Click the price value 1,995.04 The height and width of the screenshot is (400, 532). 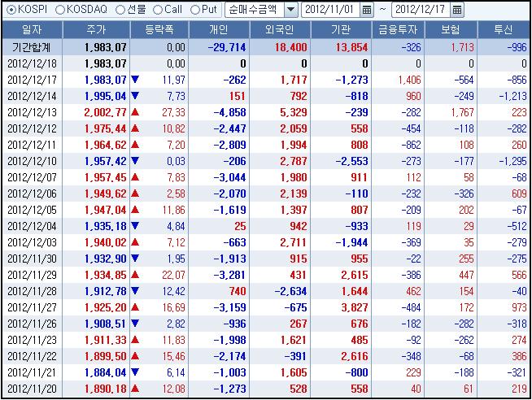(x=106, y=96)
